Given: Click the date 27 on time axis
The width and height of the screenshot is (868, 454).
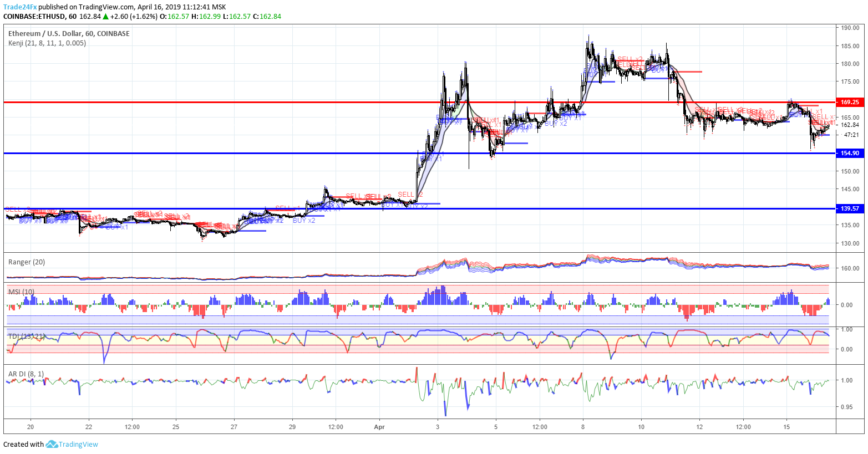Looking at the screenshot, I should pos(234,427).
